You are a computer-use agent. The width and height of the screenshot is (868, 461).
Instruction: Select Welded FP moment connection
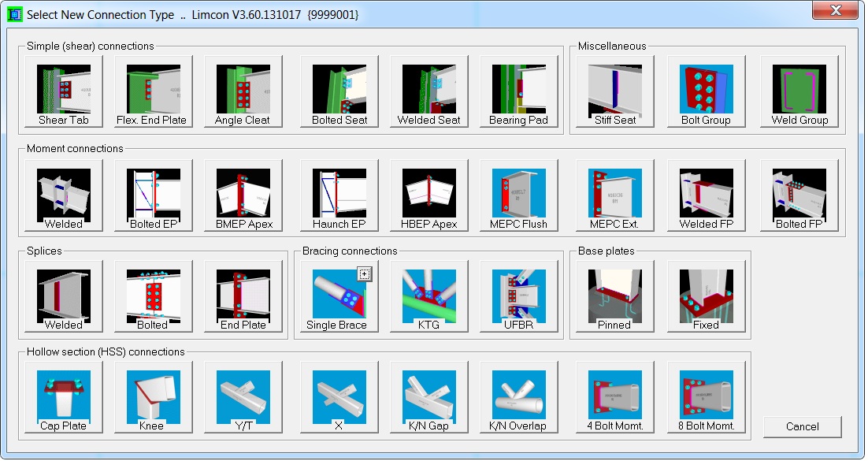pyautogui.click(x=706, y=195)
